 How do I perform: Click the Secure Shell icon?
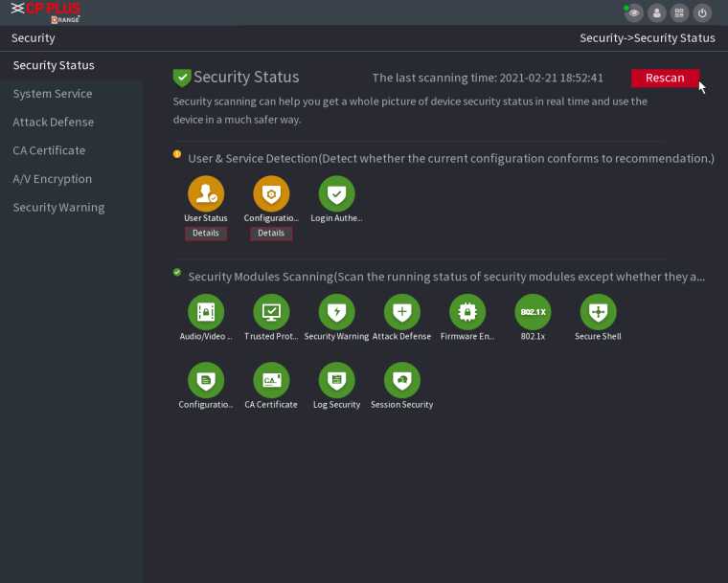tap(598, 312)
